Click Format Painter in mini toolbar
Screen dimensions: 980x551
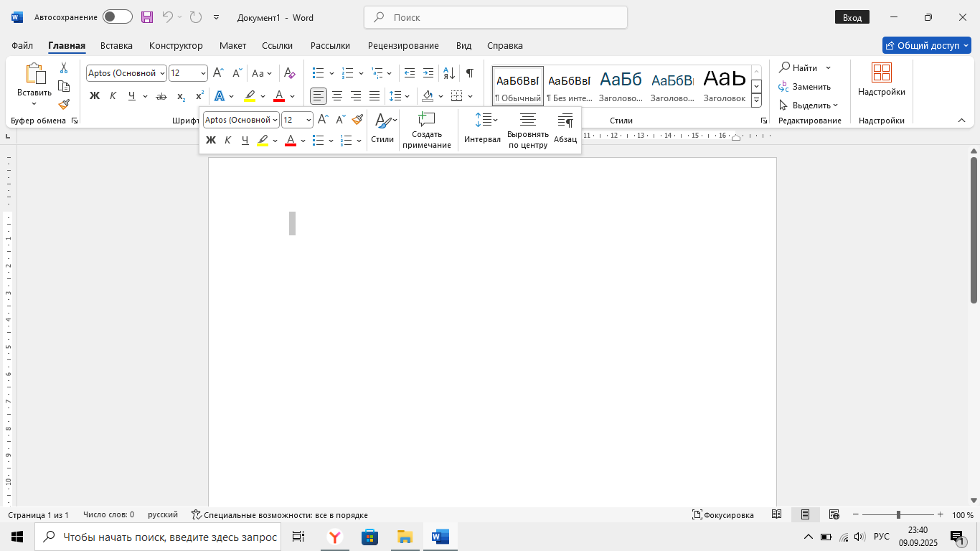(357, 120)
